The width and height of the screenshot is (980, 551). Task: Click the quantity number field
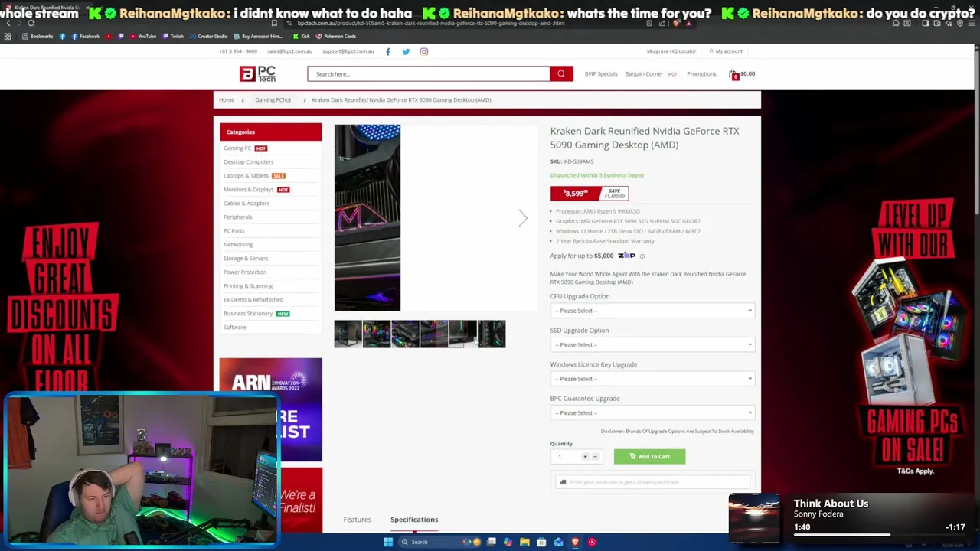click(x=564, y=457)
